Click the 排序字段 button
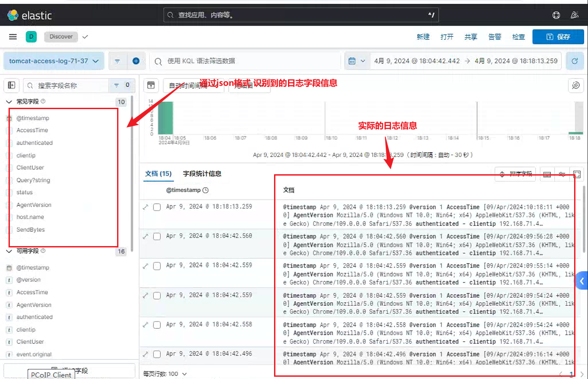 [x=515, y=174]
